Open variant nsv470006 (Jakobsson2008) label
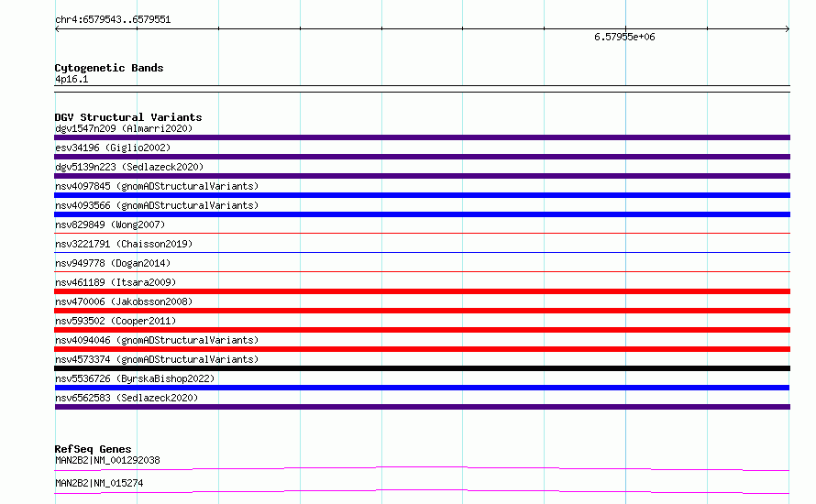 [x=124, y=301]
